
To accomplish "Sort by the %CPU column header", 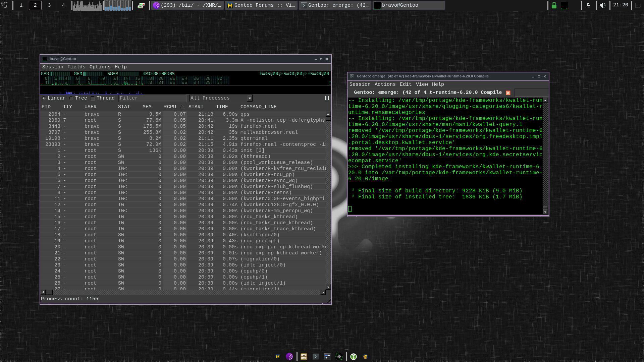I will click(x=170, y=107).
